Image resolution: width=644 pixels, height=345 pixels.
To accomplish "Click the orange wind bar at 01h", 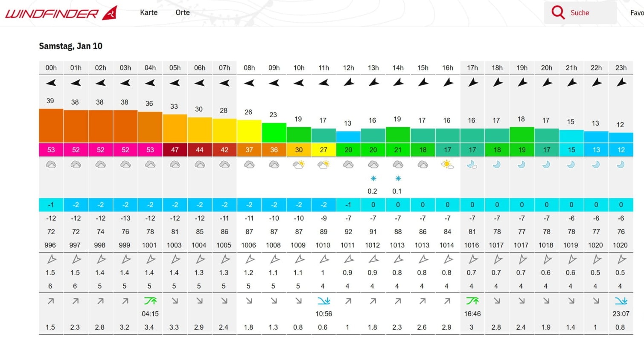I will [x=76, y=126].
